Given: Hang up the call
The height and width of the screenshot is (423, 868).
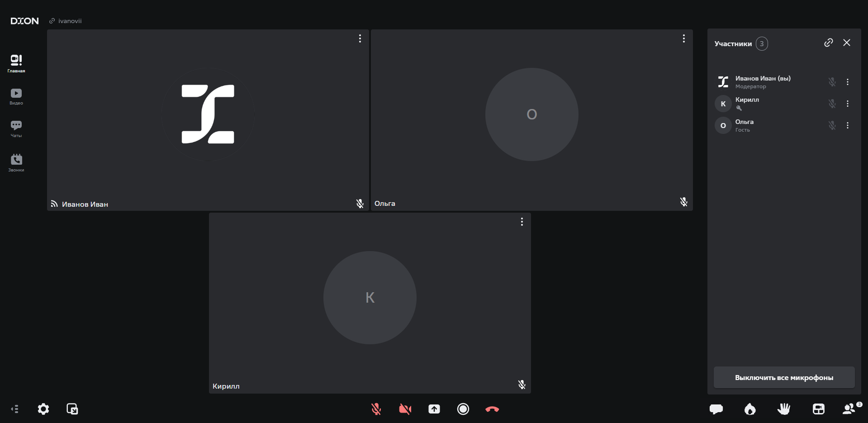Looking at the screenshot, I should [x=492, y=409].
